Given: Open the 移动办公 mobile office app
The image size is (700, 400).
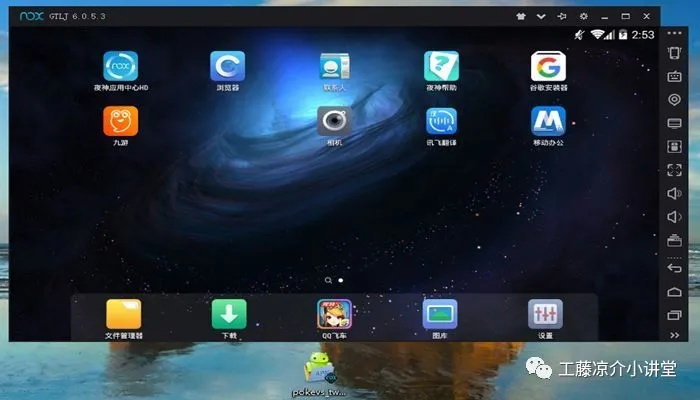Looking at the screenshot, I should coord(548,121).
